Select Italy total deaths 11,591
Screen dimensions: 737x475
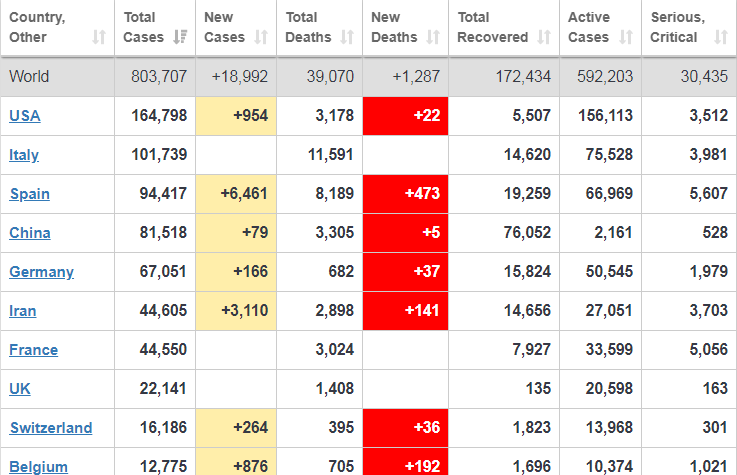[330, 155]
